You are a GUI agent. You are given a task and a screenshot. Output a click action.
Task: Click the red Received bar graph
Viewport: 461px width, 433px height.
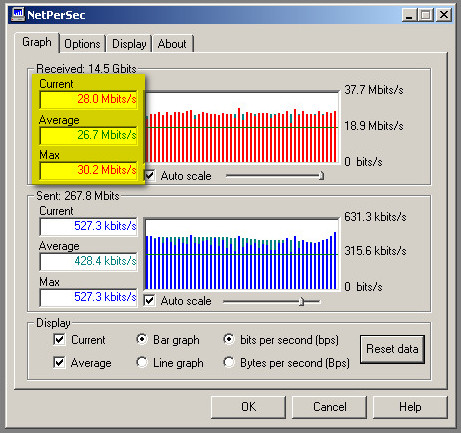(x=242, y=127)
